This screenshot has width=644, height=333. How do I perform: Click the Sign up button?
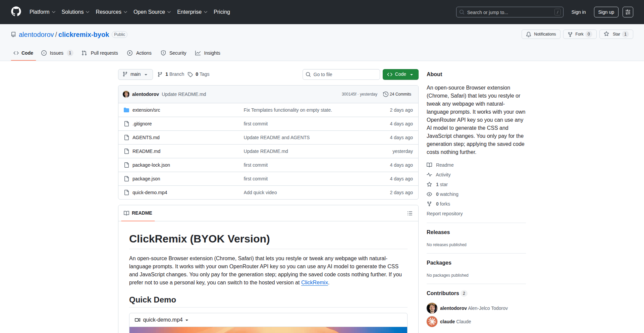click(606, 12)
